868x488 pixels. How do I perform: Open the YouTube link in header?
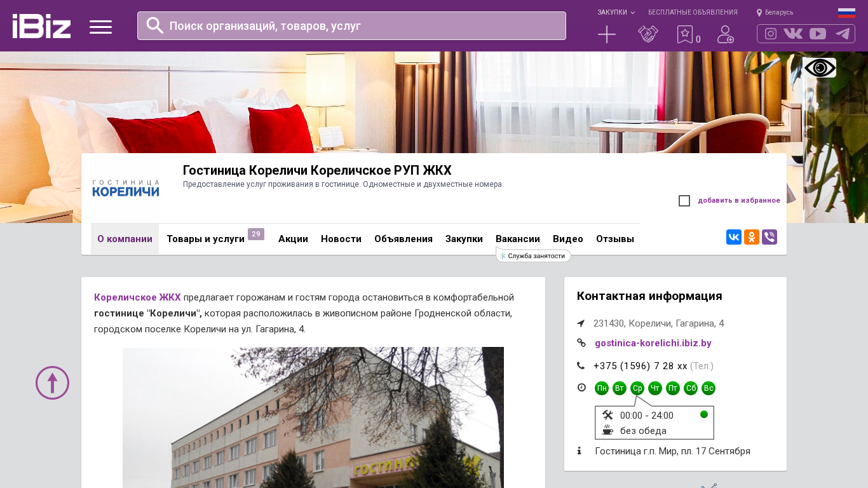pos(818,34)
